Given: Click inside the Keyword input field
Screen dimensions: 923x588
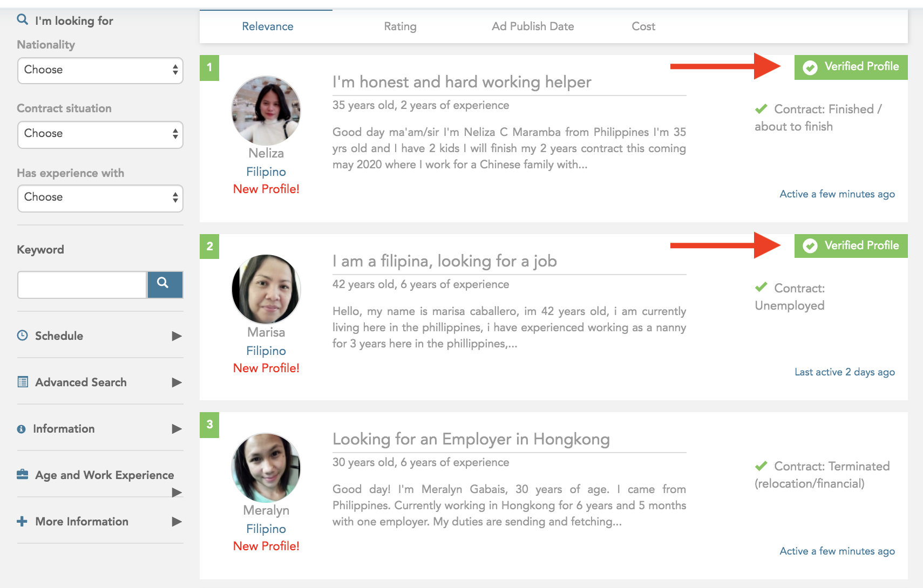Looking at the screenshot, I should 82,284.
